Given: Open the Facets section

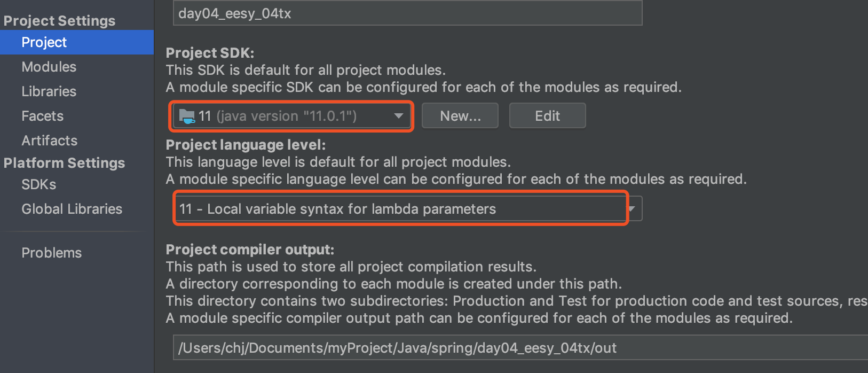Looking at the screenshot, I should pyautogui.click(x=43, y=116).
